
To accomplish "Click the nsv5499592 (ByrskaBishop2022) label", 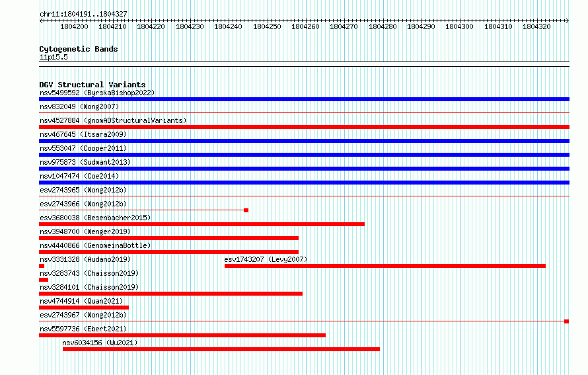I will coord(97,93).
